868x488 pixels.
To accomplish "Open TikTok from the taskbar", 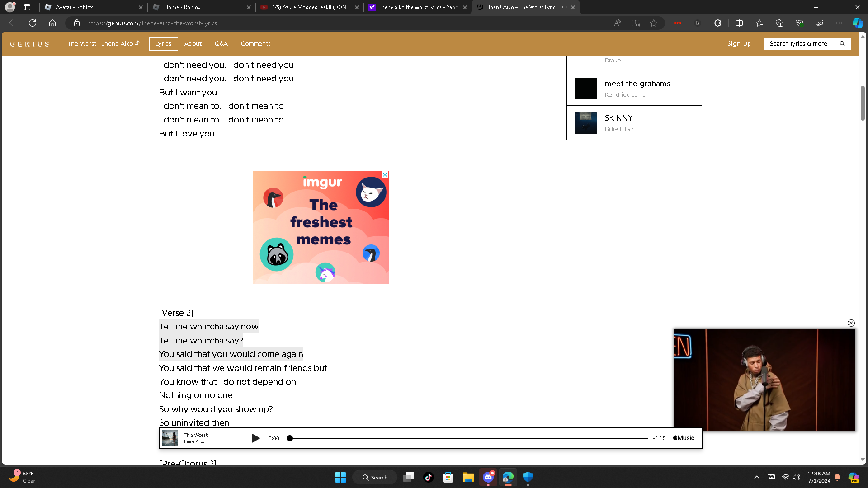I will point(428,477).
